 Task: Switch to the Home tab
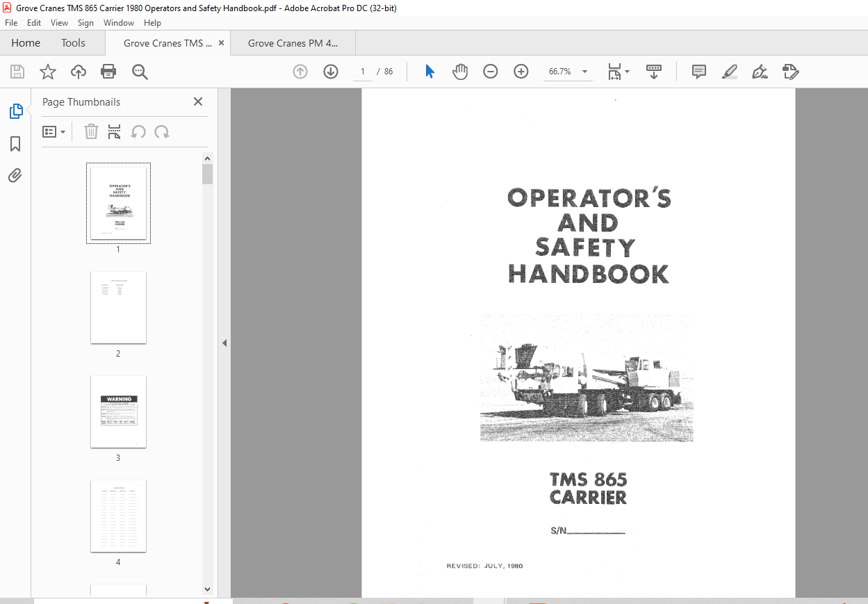(x=26, y=43)
